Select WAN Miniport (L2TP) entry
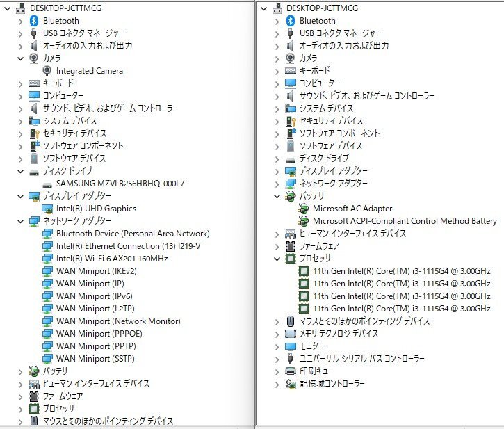 click(95, 309)
